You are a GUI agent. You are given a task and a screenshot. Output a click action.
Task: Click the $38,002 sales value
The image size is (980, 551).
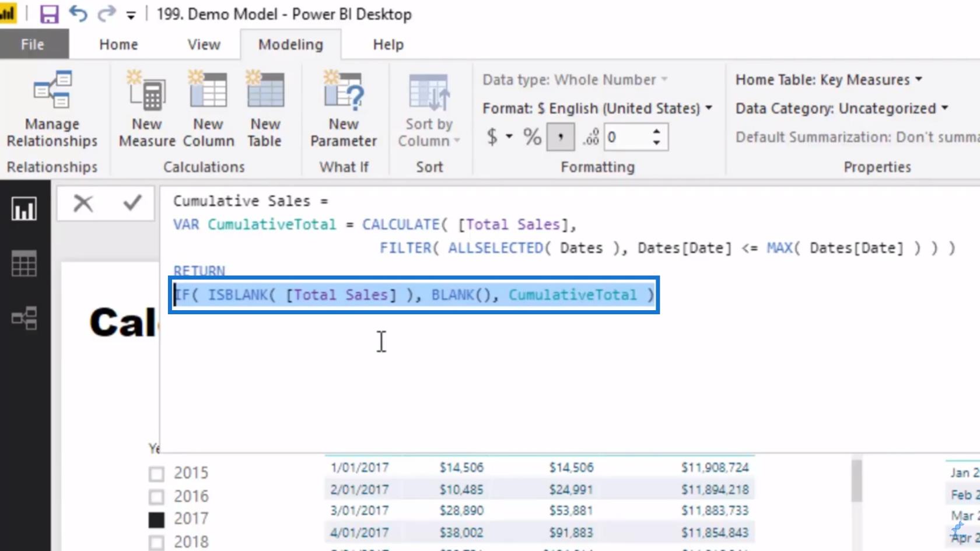pos(461,533)
